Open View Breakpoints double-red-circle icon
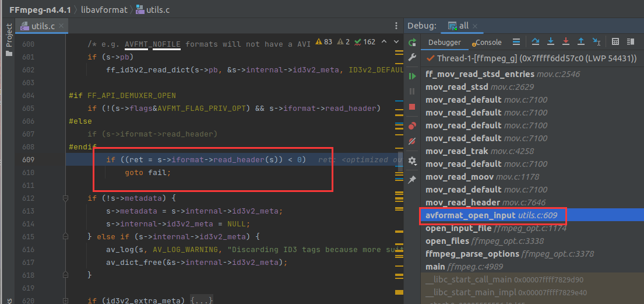 [x=413, y=126]
